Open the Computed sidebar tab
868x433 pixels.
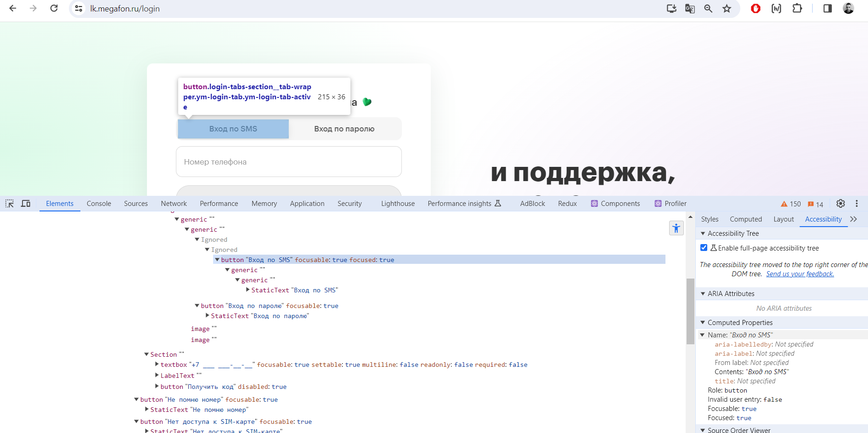[x=746, y=219]
